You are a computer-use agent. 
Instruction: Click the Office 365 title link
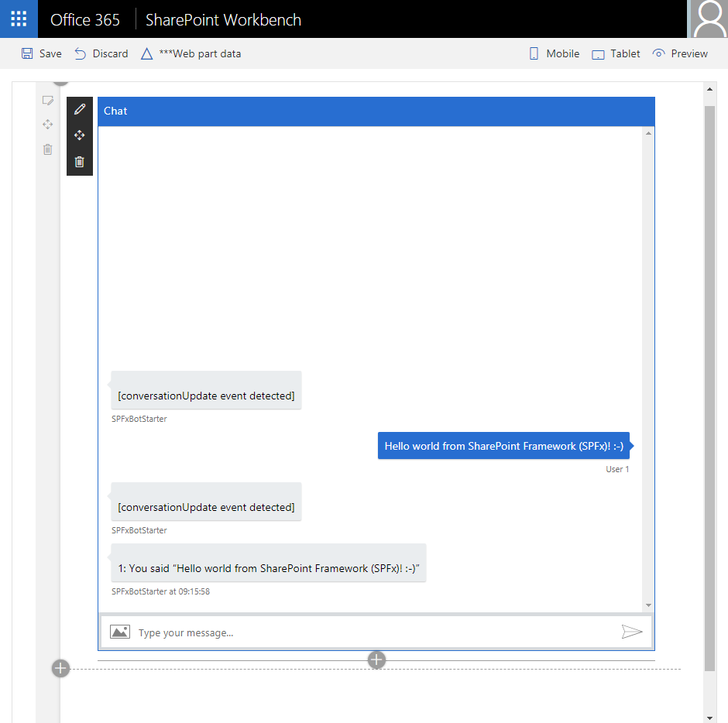(x=85, y=19)
